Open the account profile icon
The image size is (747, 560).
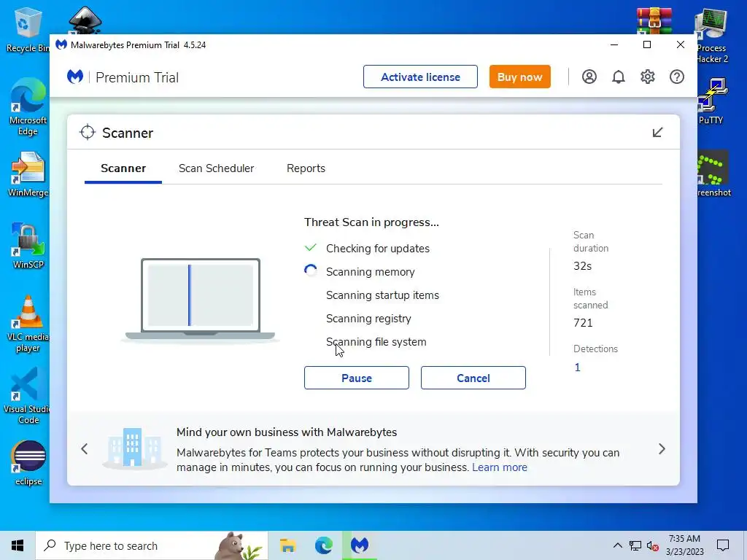point(589,77)
